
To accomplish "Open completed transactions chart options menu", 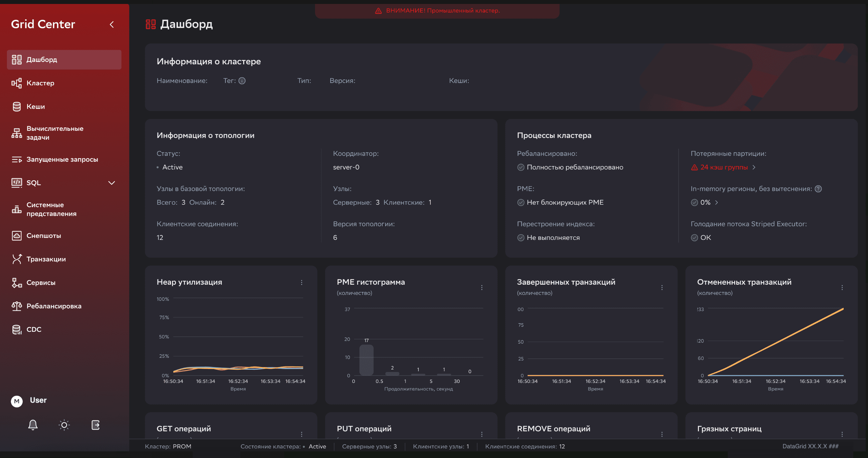I will pyautogui.click(x=662, y=287).
